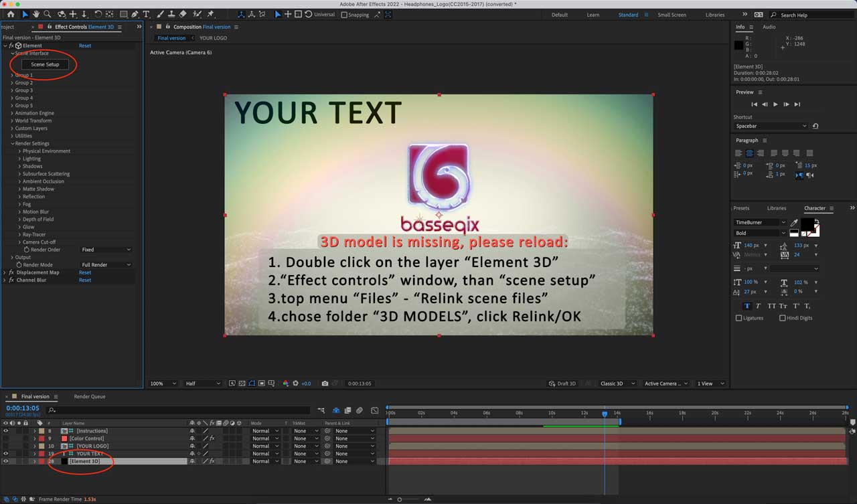Hide the YOUR TEXT layer

tap(6, 454)
